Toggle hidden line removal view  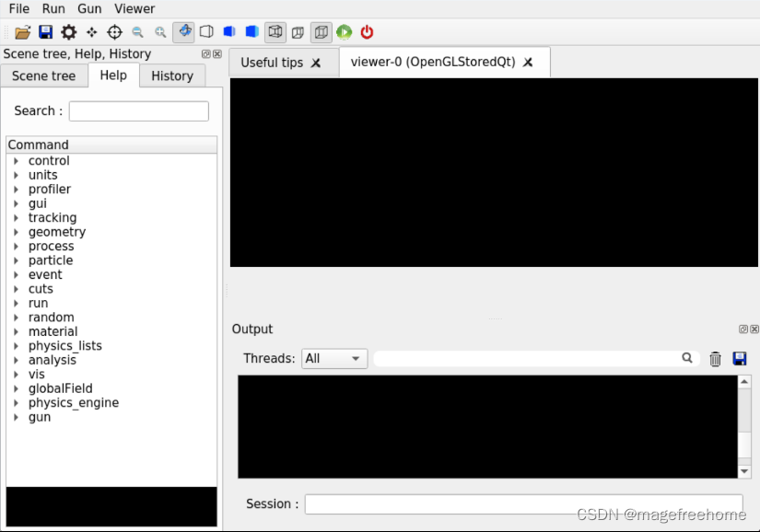coord(229,31)
